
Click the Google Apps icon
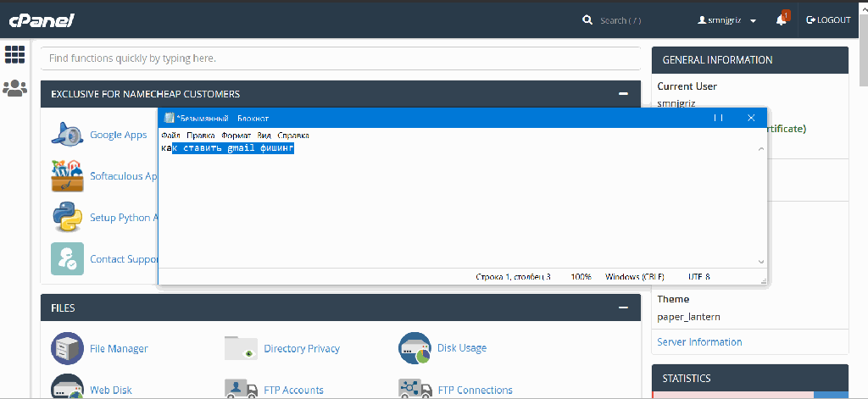pyautogui.click(x=67, y=135)
